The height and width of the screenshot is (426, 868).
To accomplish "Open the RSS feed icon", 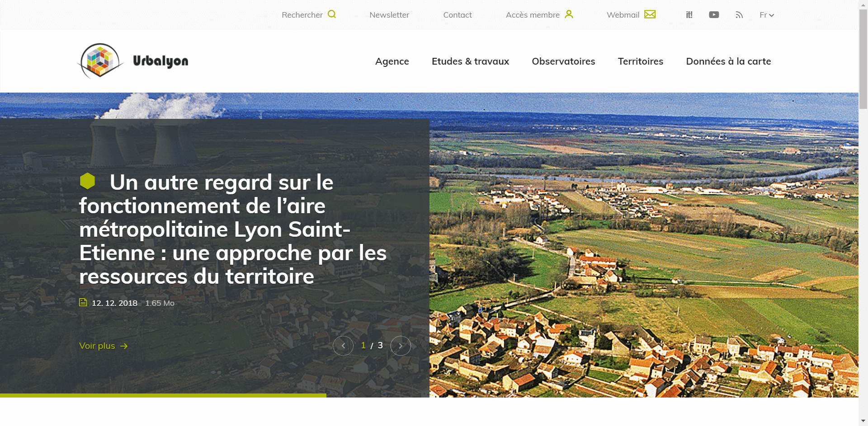I will (x=739, y=15).
